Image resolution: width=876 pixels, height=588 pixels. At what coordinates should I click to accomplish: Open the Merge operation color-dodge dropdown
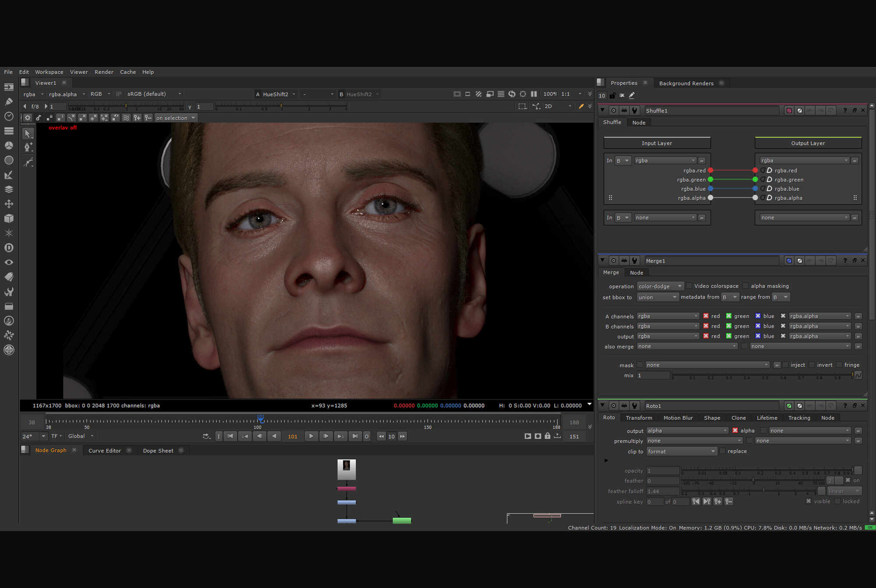tap(660, 286)
